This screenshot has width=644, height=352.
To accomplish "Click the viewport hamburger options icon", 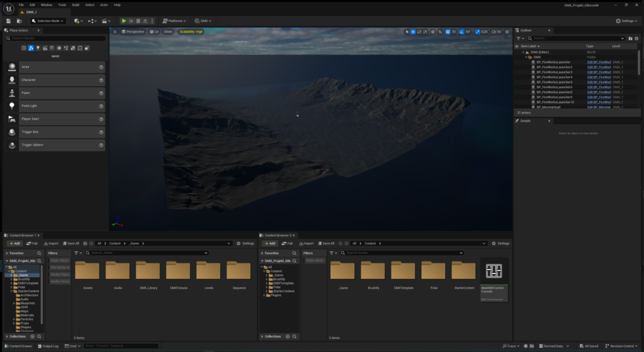I will coord(114,31).
